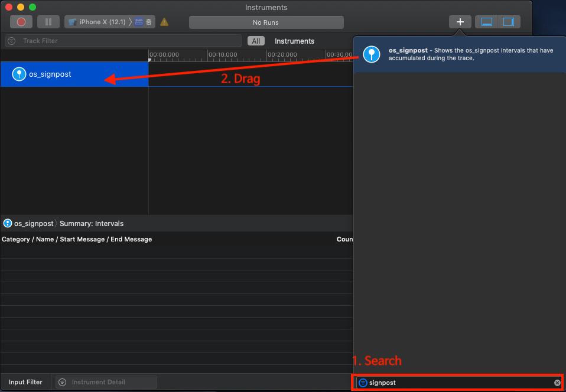Clear the signpost search text with X icon
The width and height of the screenshot is (566, 392).
coord(557,383)
